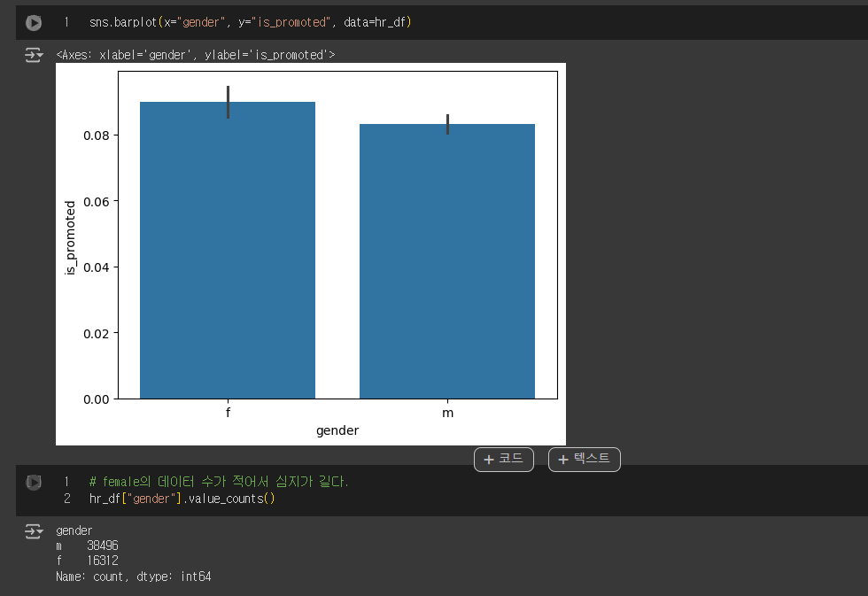Click the 0.02 y-axis tick label

click(x=97, y=334)
